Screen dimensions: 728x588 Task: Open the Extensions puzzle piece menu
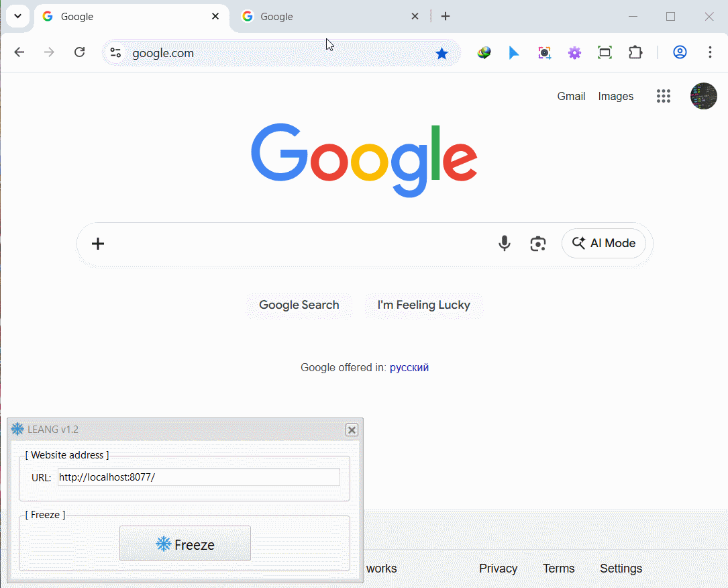(x=635, y=52)
